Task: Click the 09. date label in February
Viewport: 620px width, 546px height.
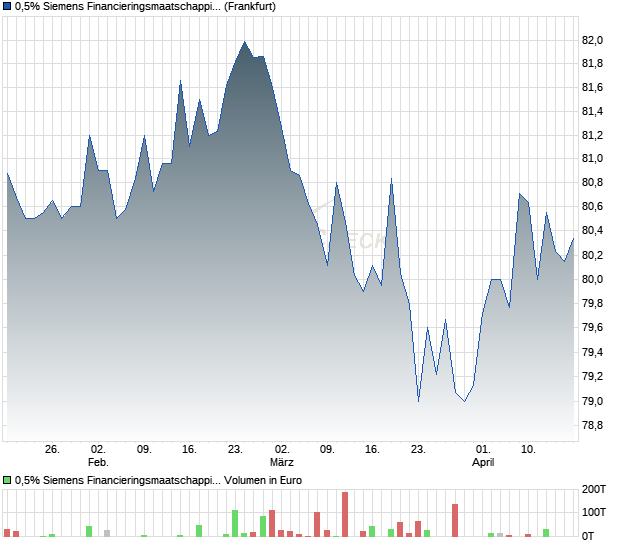Action: tap(144, 450)
